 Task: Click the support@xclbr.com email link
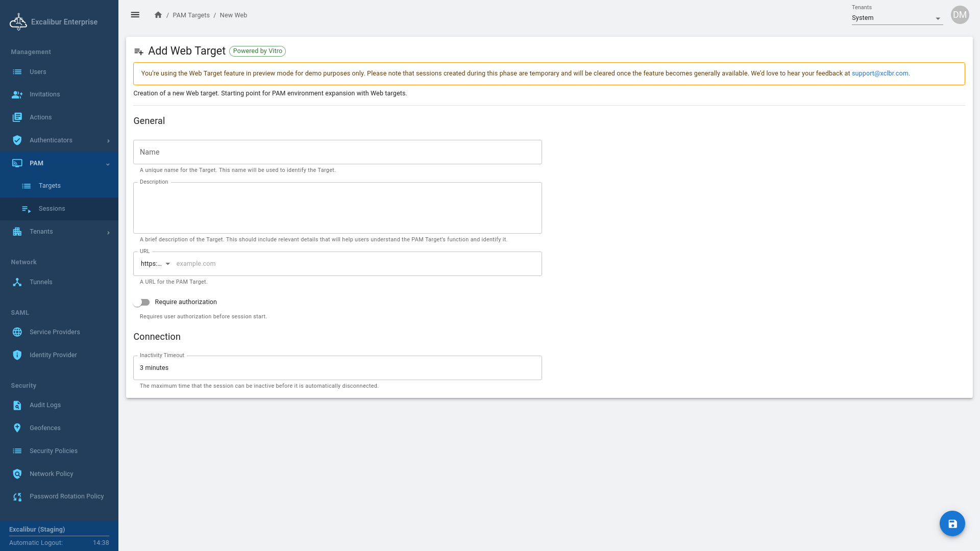879,73
